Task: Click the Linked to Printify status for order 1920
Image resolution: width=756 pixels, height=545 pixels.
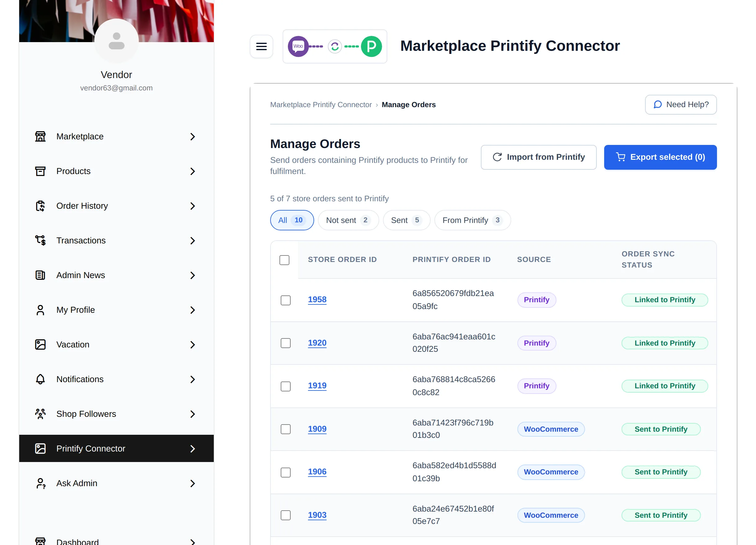Action: coord(664,343)
